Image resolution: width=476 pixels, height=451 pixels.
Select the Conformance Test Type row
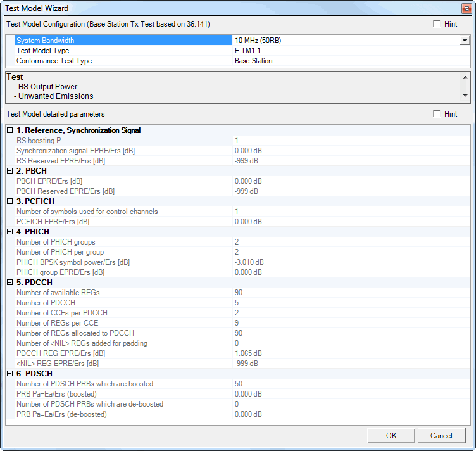242,61
